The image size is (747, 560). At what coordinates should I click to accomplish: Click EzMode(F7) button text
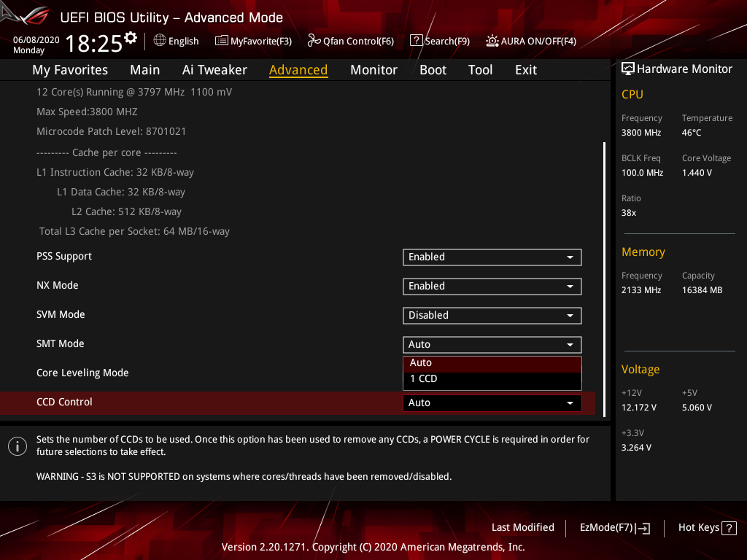[x=606, y=528]
